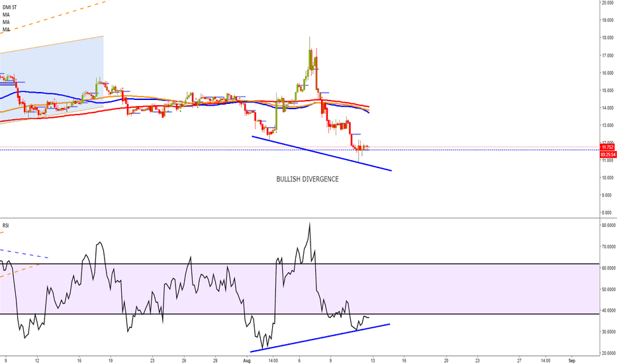The height and width of the screenshot is (364, 617).
Task: Click the Sep label on the time axis
Action: (x=572, y=361)
